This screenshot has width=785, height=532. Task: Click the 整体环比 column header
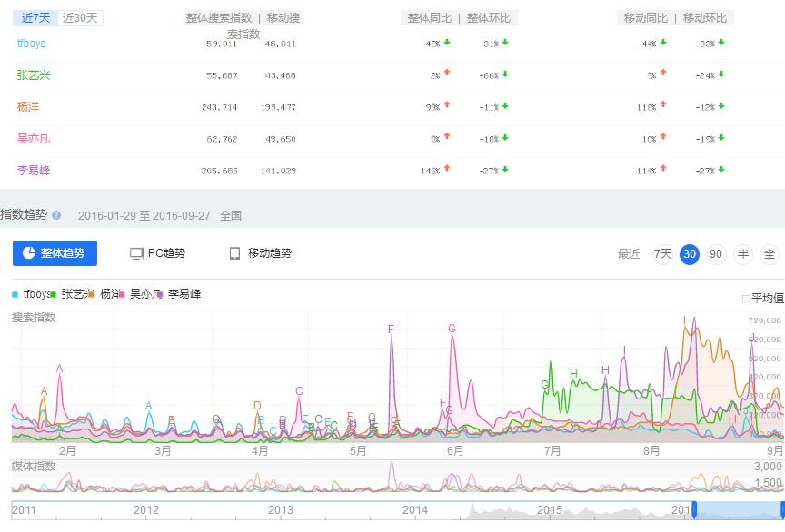pos(489,18)
